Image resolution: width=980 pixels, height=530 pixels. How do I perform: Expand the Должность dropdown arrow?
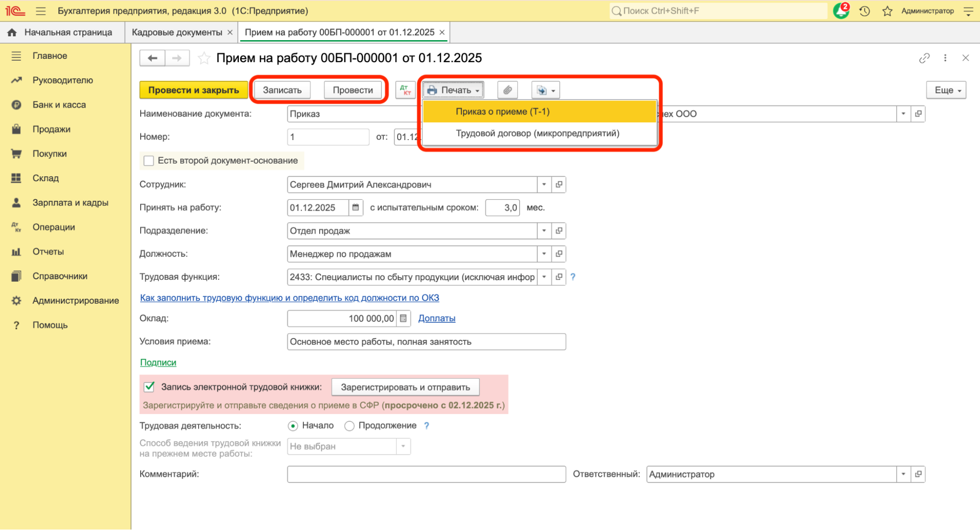pos(544,254)
